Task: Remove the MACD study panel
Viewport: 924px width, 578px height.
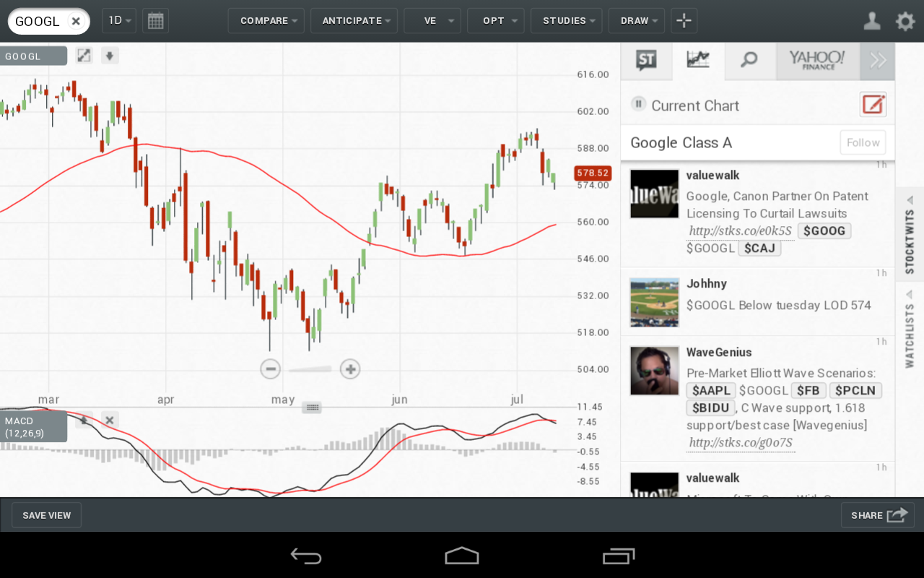Action: pyautogui.click(x=109, y=420)
